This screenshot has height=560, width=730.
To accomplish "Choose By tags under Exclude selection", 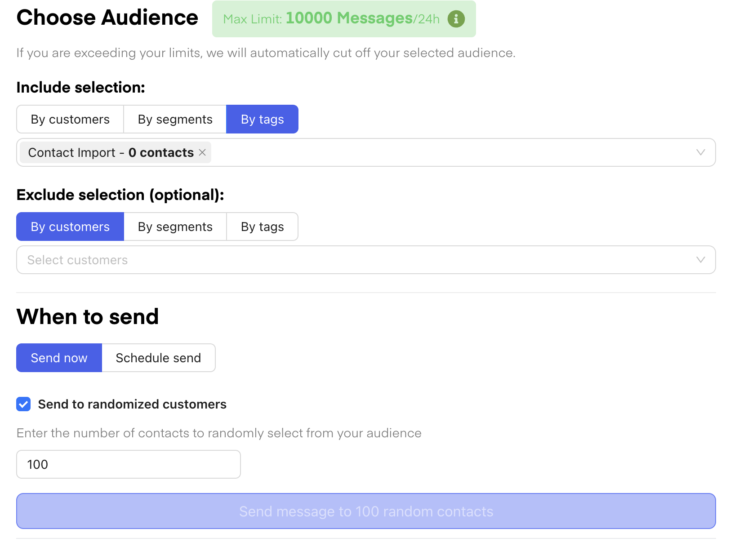I will click(x=262, y=227).
